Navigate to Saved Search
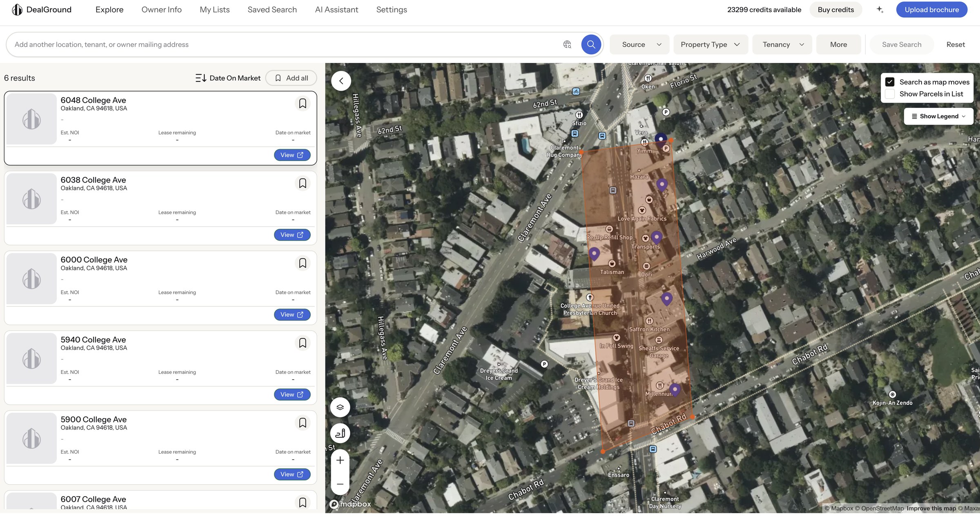Viewport: 980px width, 521px height. pos(272,9)
